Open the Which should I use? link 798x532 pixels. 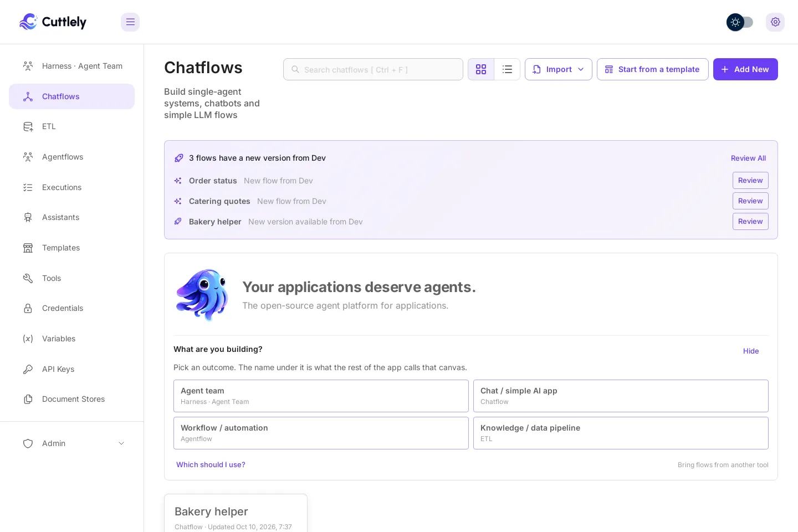(211, 465)
